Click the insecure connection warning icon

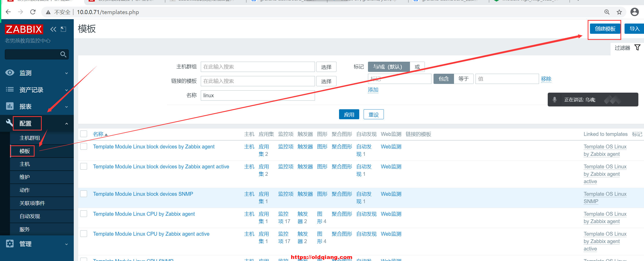coord(48,12)
